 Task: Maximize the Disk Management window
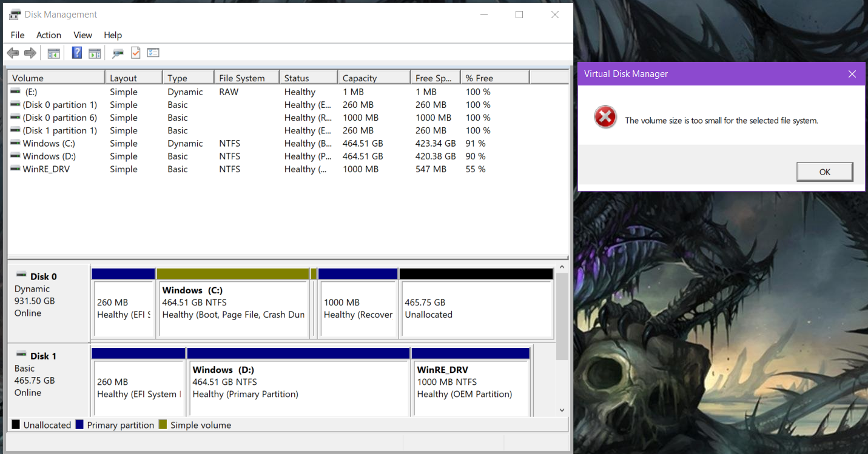coord(519,15)
